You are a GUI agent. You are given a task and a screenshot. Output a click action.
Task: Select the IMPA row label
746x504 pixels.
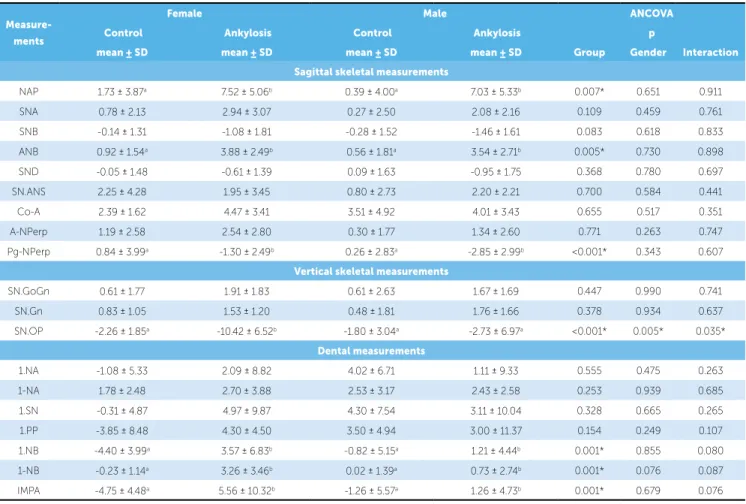tap(29, 490)
